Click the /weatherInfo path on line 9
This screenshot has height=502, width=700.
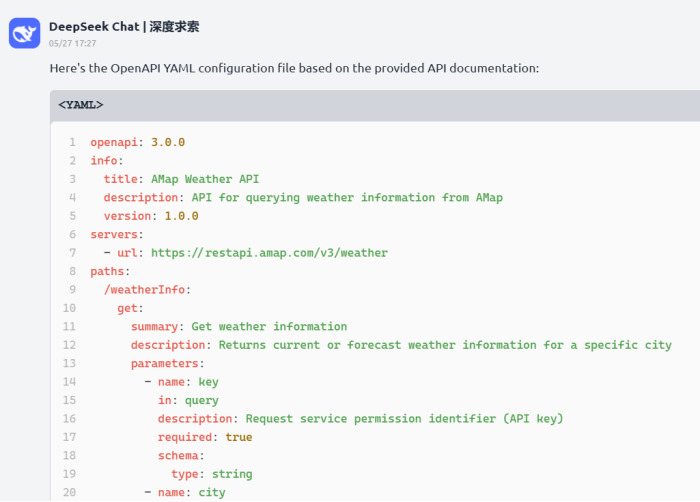(144, 290)
